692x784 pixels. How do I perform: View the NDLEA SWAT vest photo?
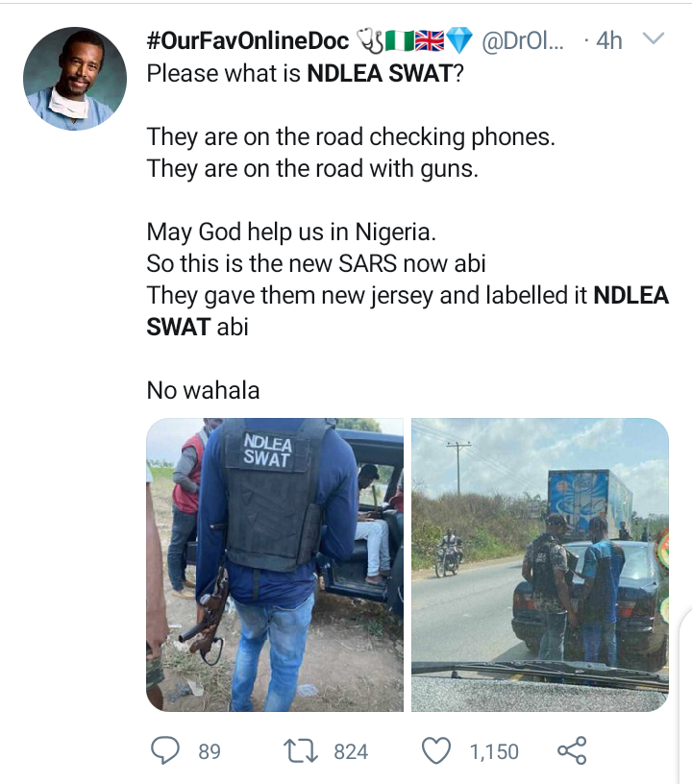275,565
